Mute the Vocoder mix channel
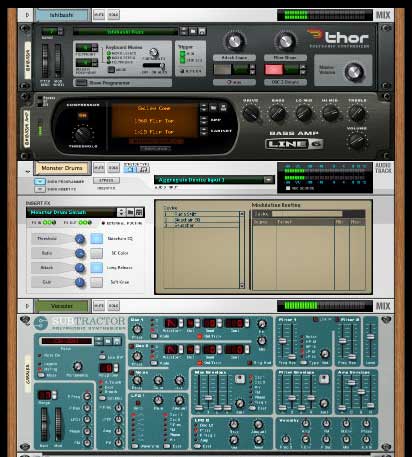The width and height of the screenshot is (412, 457). click(x=99, y=306)
